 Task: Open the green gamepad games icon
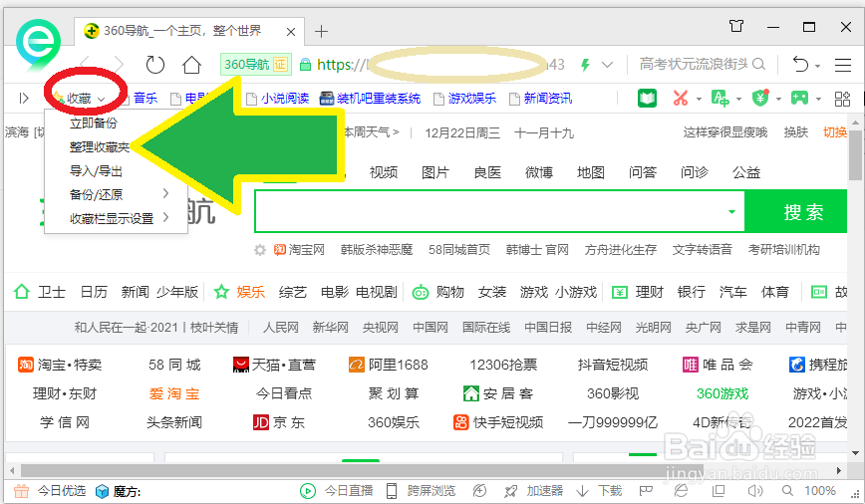pos(799,99)
